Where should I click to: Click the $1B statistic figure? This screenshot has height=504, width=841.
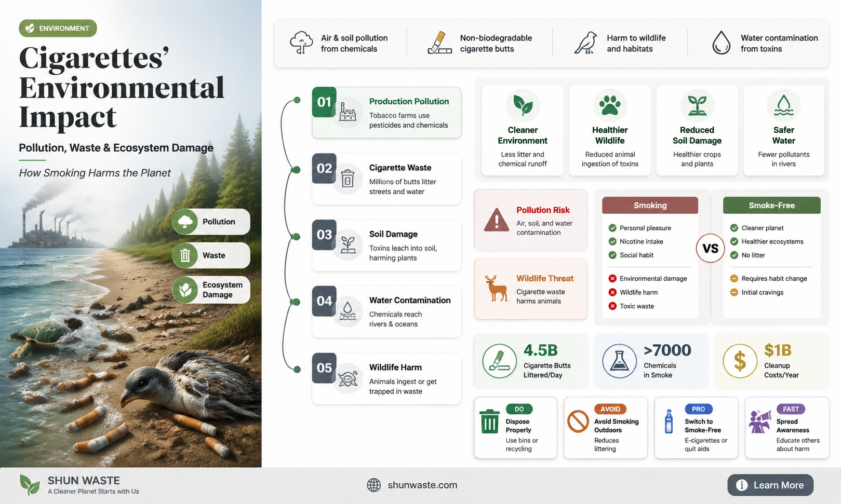click(x=778, y=350)
